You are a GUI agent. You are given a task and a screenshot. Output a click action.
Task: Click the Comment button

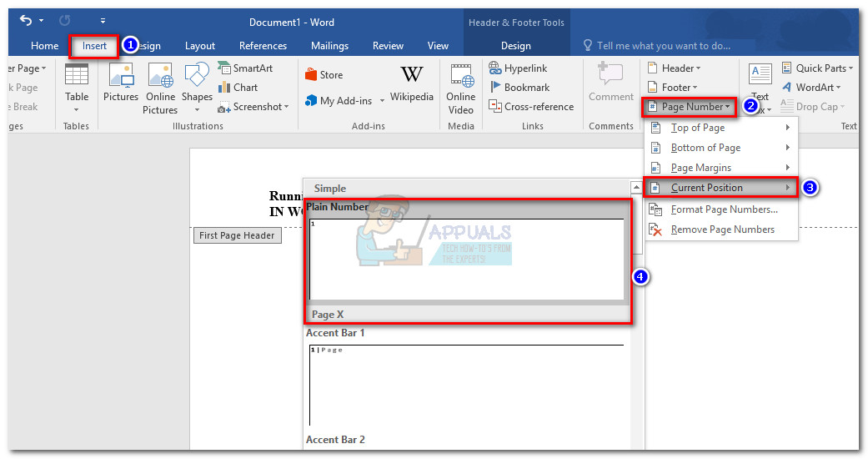611,83
